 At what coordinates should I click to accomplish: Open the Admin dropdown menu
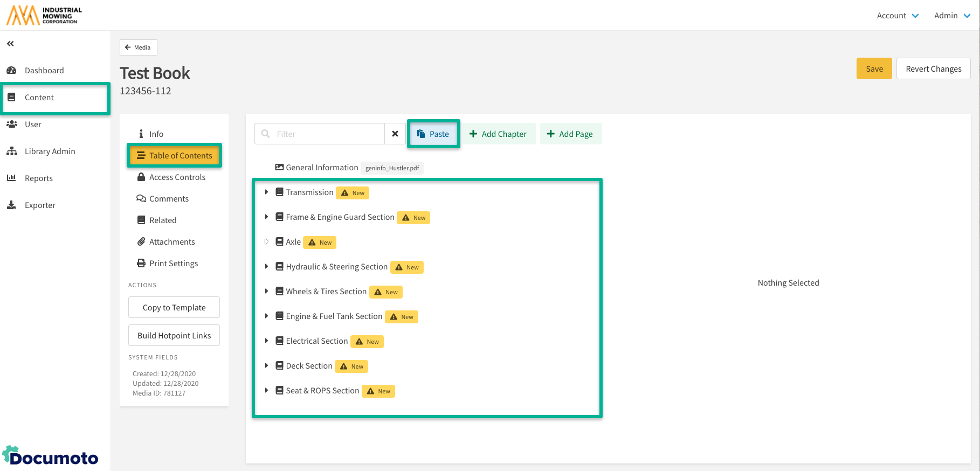point(952,16)
